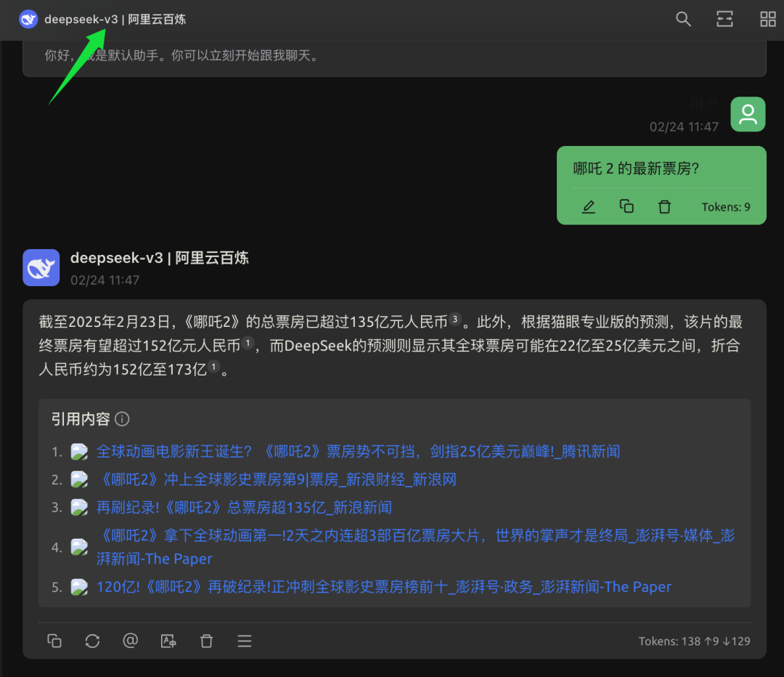The image size is (784, 677).
Task: Open citation link 总票房超135亿_新浪新闻
Action: [244, 508]
